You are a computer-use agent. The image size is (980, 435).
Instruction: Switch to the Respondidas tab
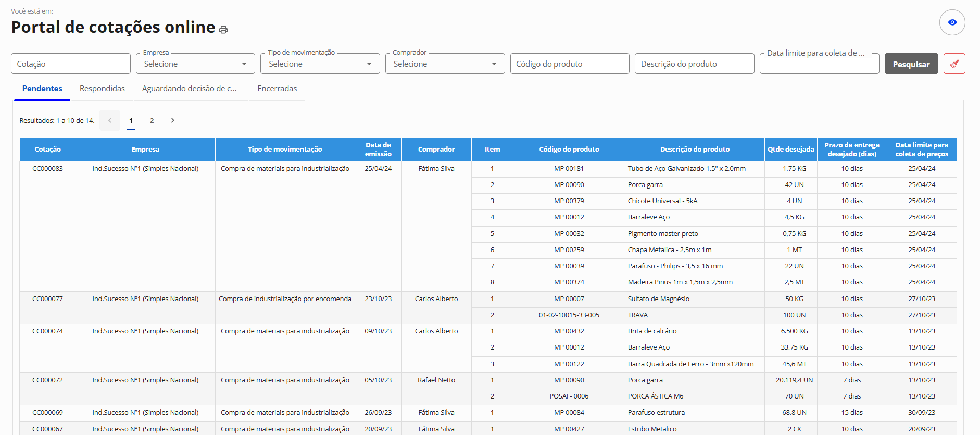pos(102,89)
